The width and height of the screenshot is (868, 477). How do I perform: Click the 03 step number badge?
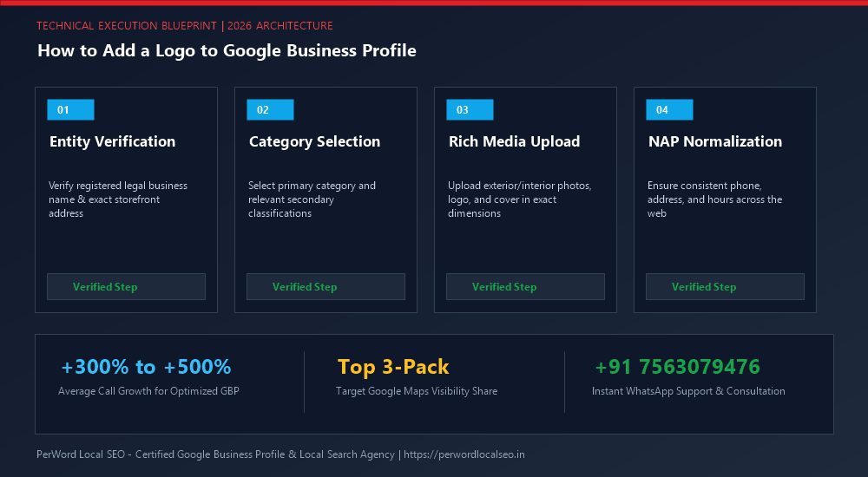click(x=470, y=109)
